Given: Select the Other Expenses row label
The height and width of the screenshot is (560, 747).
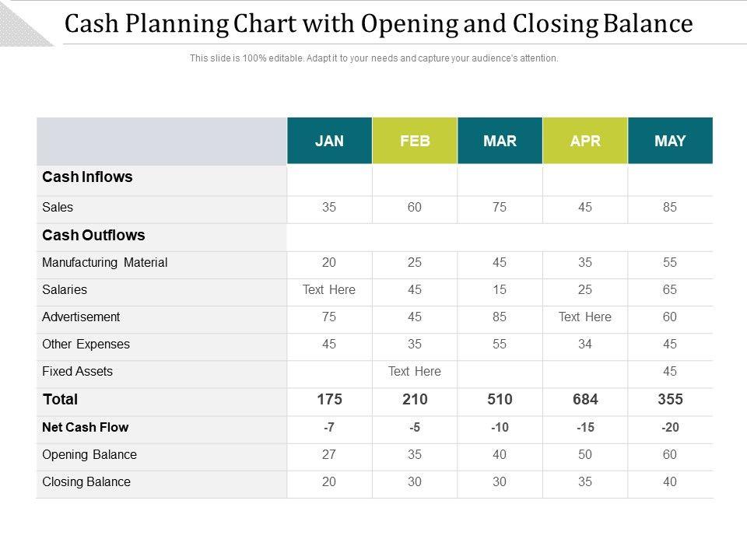Looking at the screenshot, I should [x=86, y=345].
